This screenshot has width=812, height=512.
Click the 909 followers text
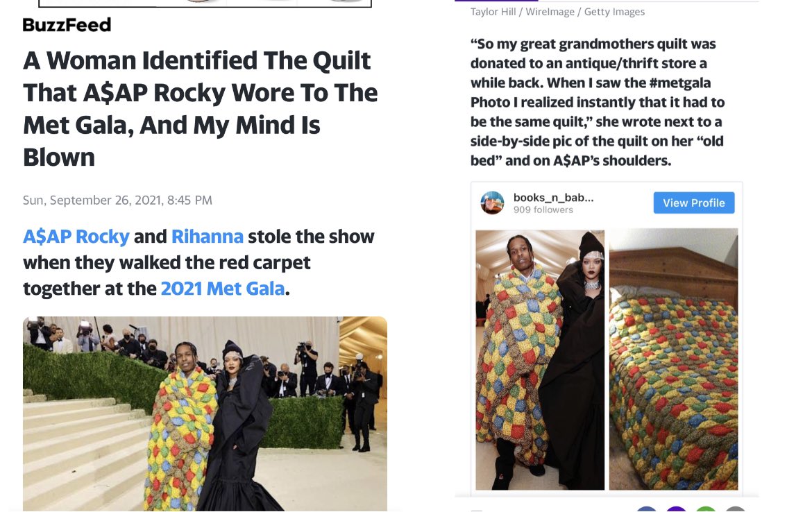click(x=543, y=210)
